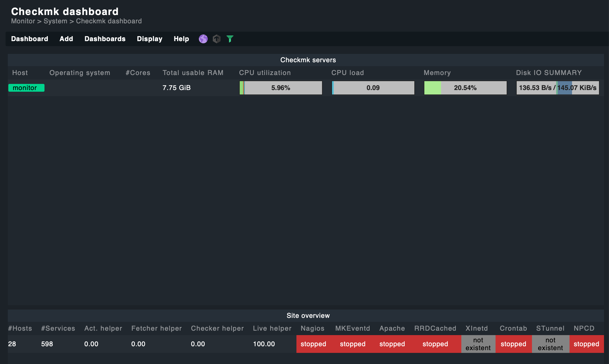Click the Memory 20.54% bar

pos(465,88)
